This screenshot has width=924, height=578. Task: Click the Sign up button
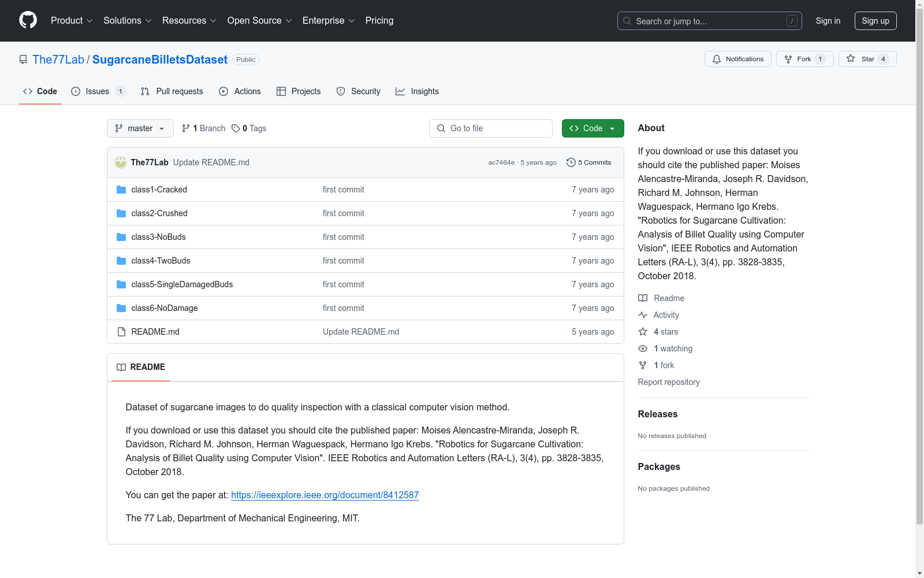(875, 21)
